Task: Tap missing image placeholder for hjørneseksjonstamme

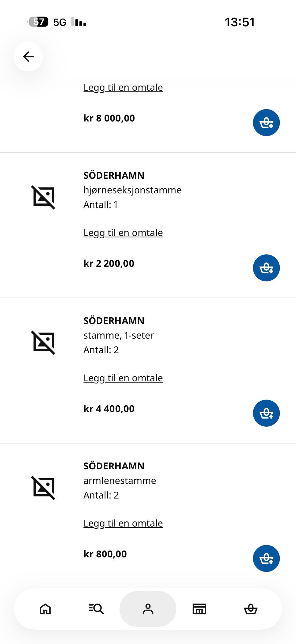Action: click(x=43, y=197)
